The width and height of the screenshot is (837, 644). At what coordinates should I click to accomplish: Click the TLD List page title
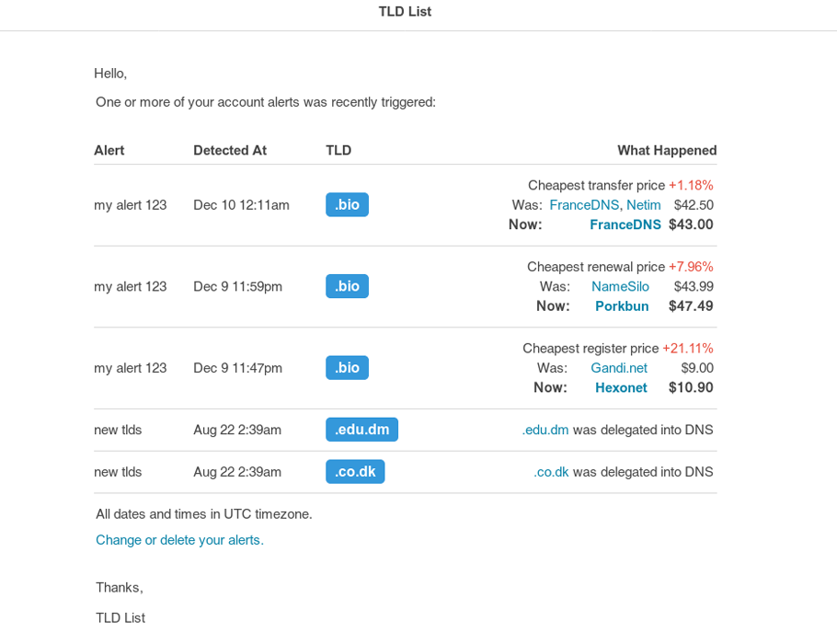point(405,12)
